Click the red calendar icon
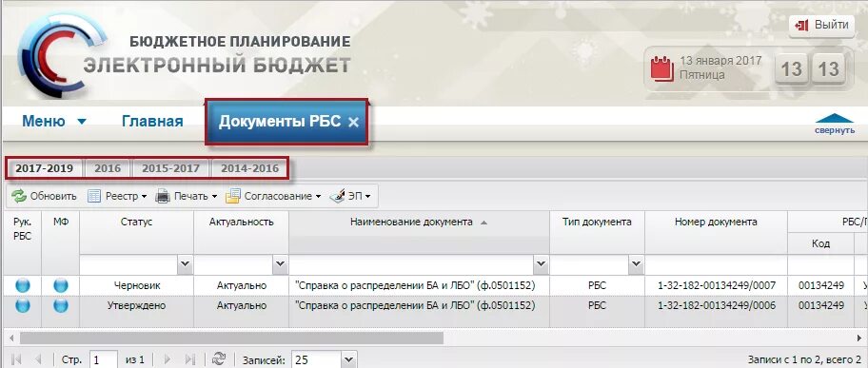 click(662, 68)
